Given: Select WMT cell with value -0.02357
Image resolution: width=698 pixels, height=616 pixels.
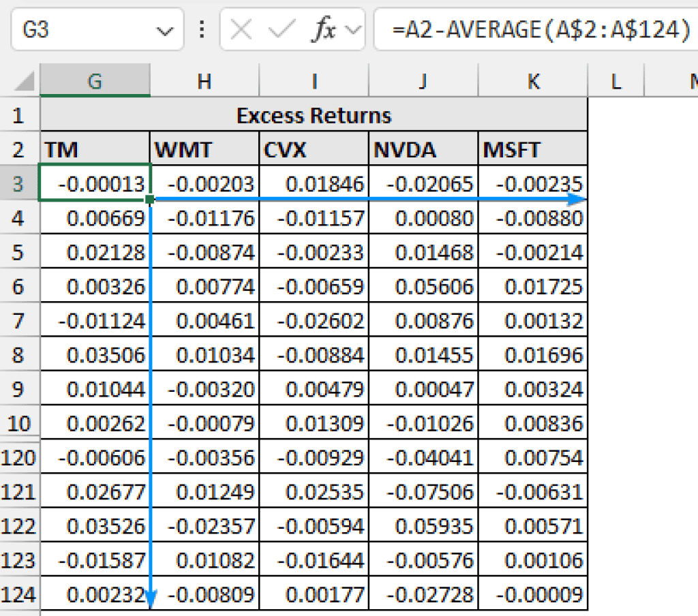Looking at the screenshot, I should (204, 525).
